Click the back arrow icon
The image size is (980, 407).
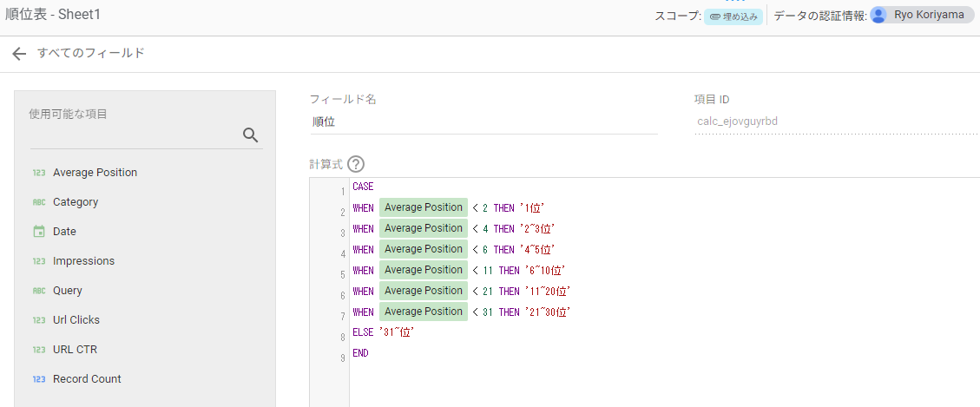click(x=19, y=54)
